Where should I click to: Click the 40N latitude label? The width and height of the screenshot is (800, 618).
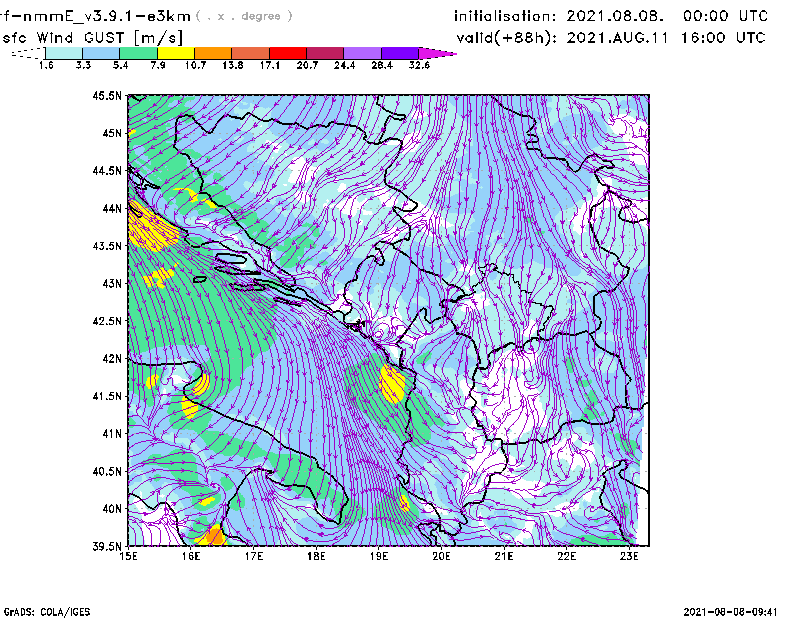tap(112, 509)
